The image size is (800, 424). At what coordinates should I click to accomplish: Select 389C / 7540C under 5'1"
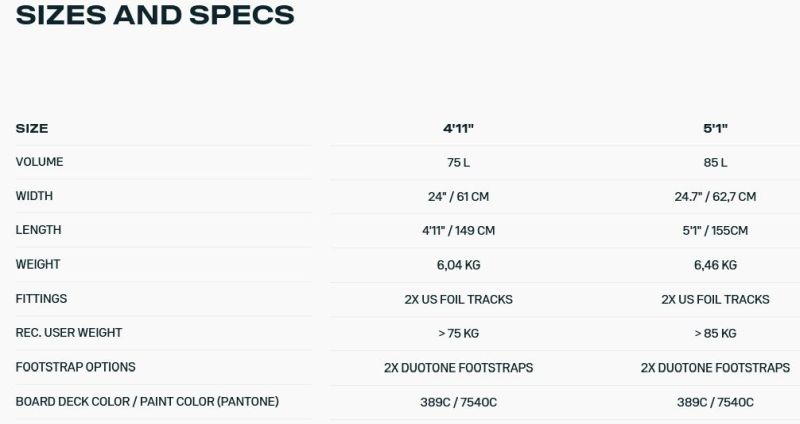coord(715,402)
